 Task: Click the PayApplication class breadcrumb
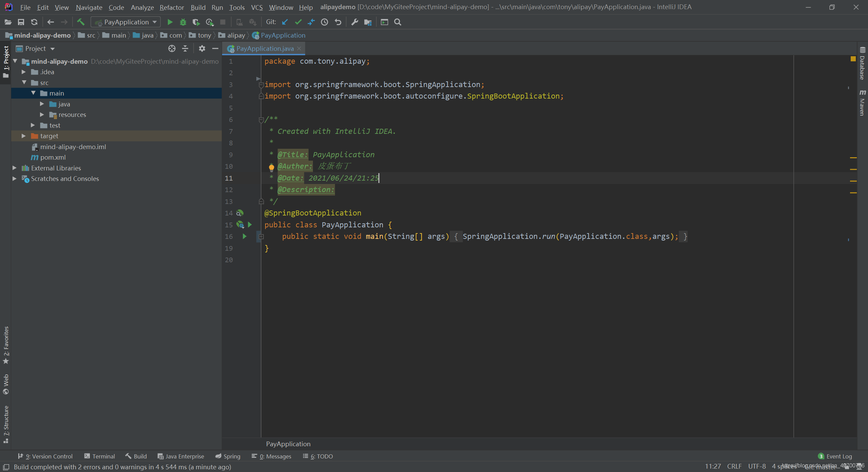pyautogui.click(x=283, y=36)
